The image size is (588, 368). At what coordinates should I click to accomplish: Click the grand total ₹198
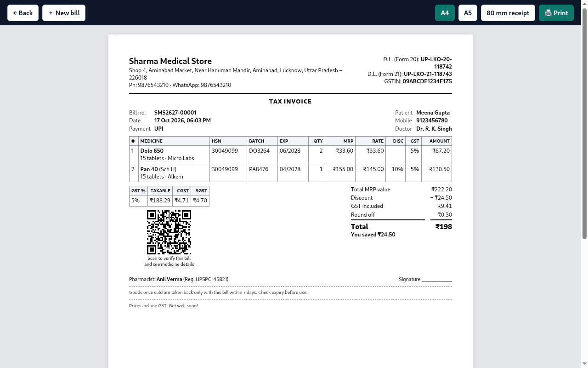444,227
